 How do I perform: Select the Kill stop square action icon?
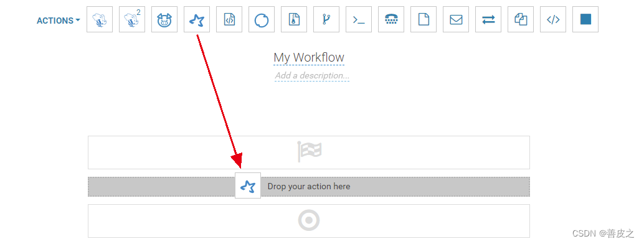coord(585,19)
